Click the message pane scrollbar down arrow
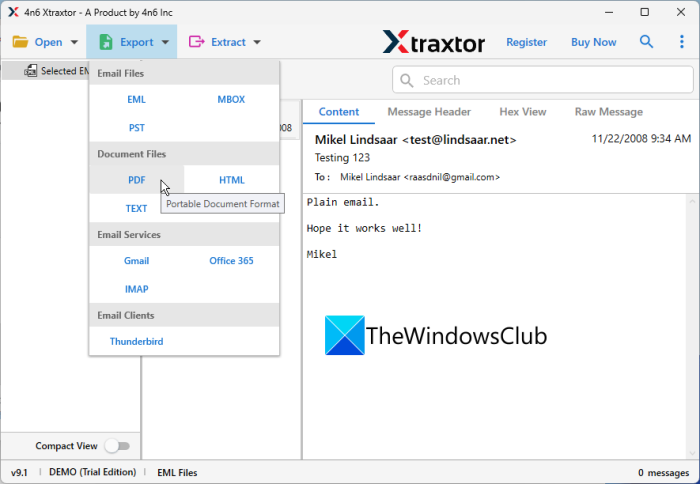This screenshot has height=484, width=700. (692, 452)
